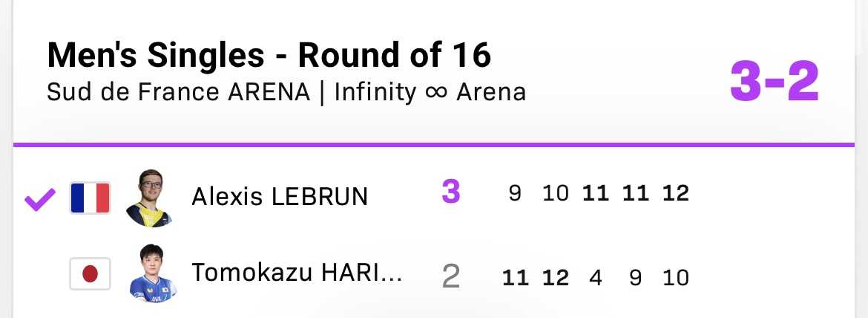
Task: Click Harimoto's second game score 12
Action: [556, 278]
